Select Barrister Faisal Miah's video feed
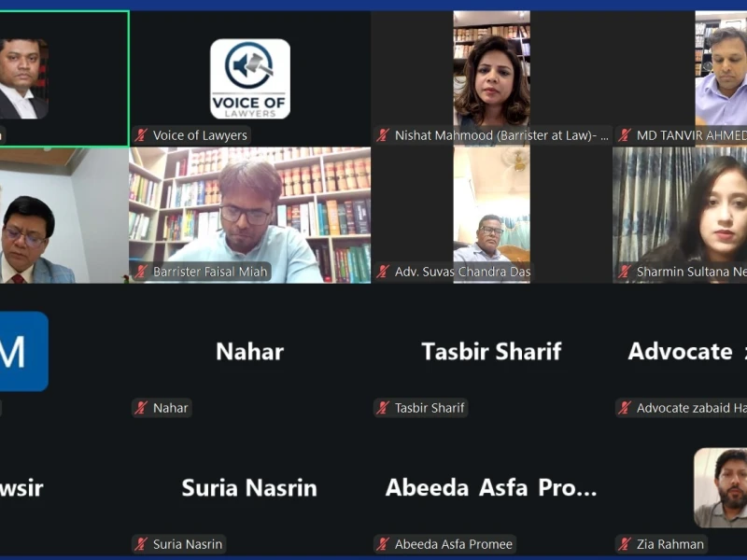This screenshot has width=747, height=560. point(250,216)
